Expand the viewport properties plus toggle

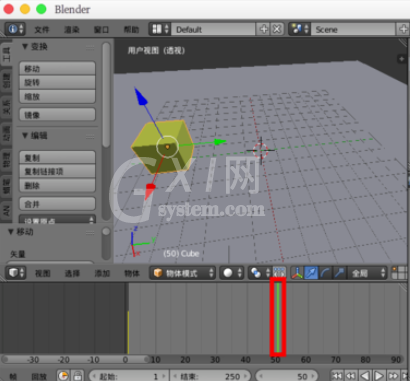click(x=401, y=59)
